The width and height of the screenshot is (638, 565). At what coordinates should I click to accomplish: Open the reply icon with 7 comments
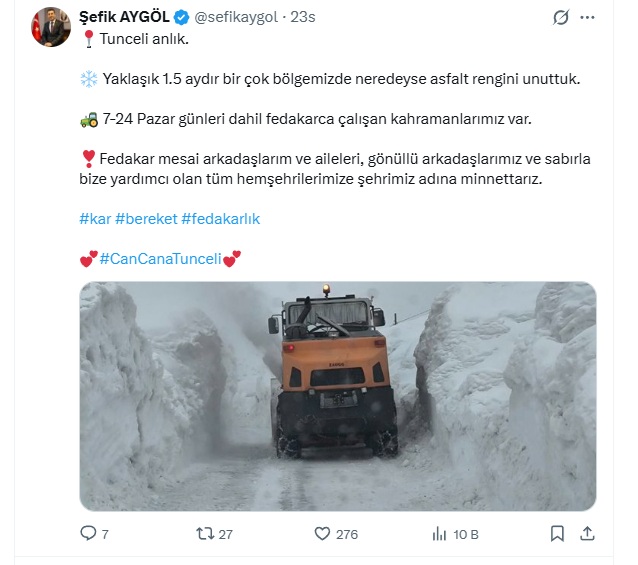point(88,533)
